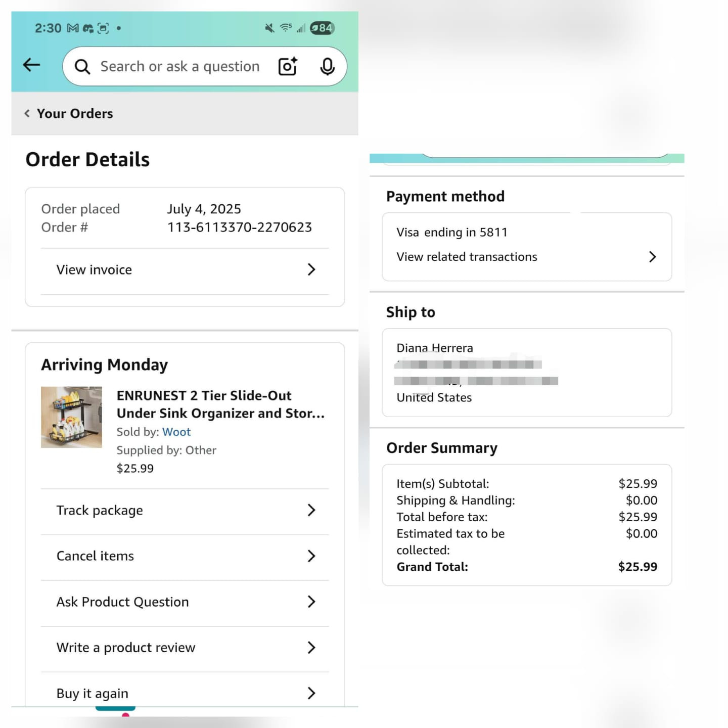The image size is (728, 728).
Task: Open the ENRUNEST Under Sink Organizer title
Action: pyautogui.click(x=221, y=404)
